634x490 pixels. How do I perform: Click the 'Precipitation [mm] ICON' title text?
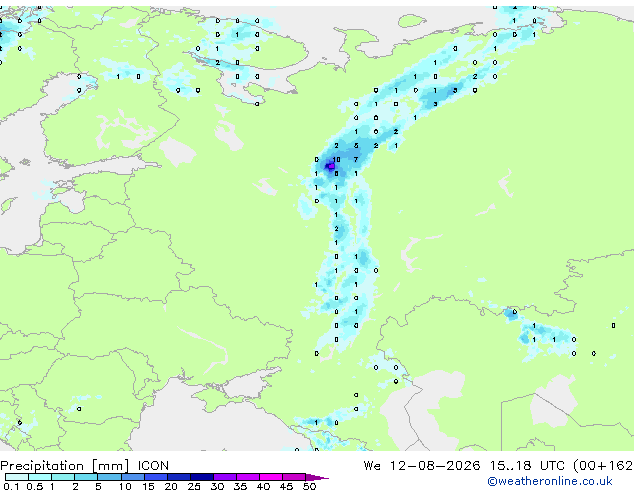[x=84, y=466]
